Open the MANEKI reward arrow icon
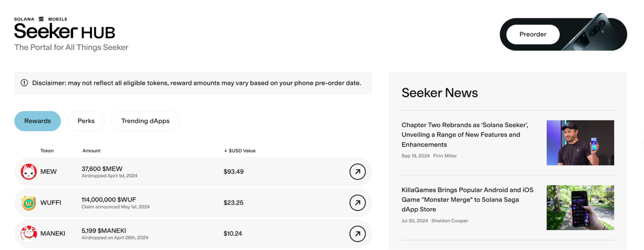Image resolution: width=644 pixels, height=250 pixels. [357, 234]
